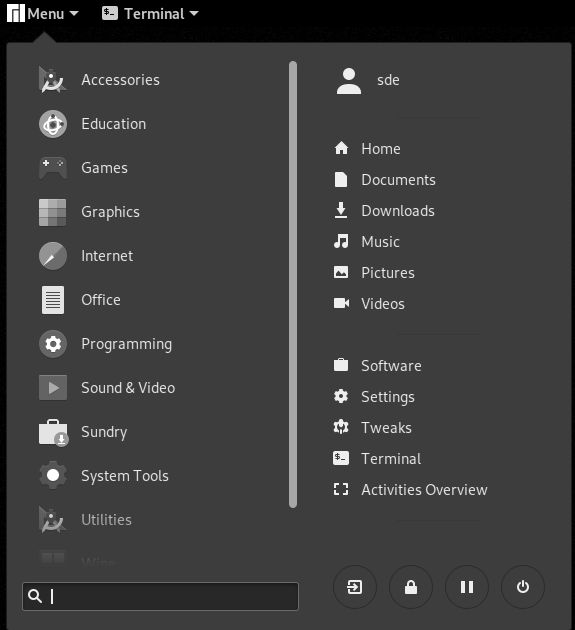Click the categories list scrollbar
575x630 pixels.
point(293,284)
